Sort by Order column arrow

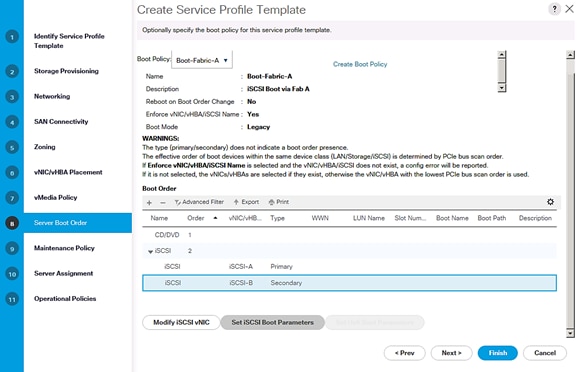click(x=215, y=218)
